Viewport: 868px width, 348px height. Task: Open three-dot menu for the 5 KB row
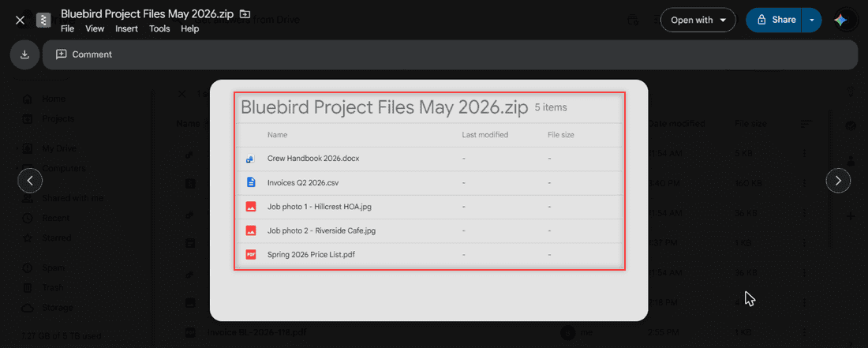pos(804,154)
